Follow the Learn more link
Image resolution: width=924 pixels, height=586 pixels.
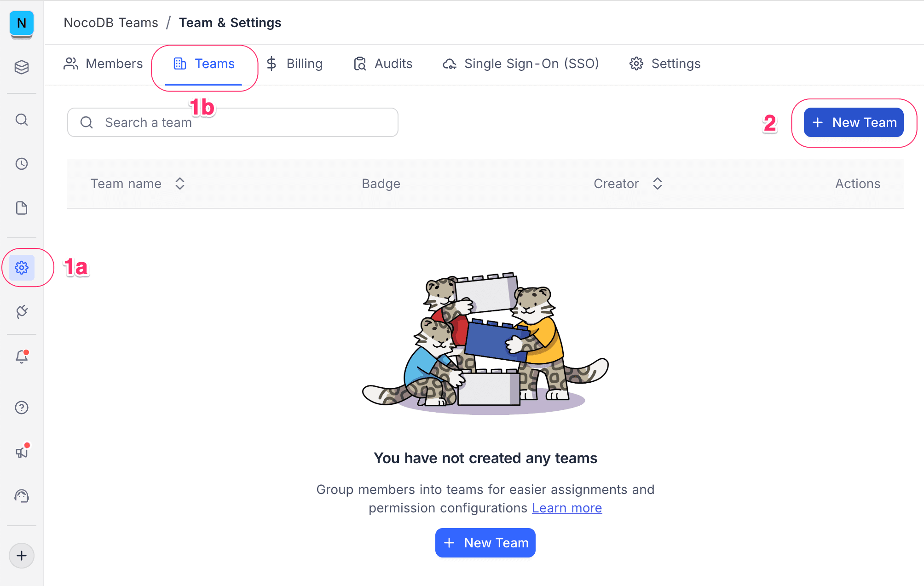[x=567, y=508]
